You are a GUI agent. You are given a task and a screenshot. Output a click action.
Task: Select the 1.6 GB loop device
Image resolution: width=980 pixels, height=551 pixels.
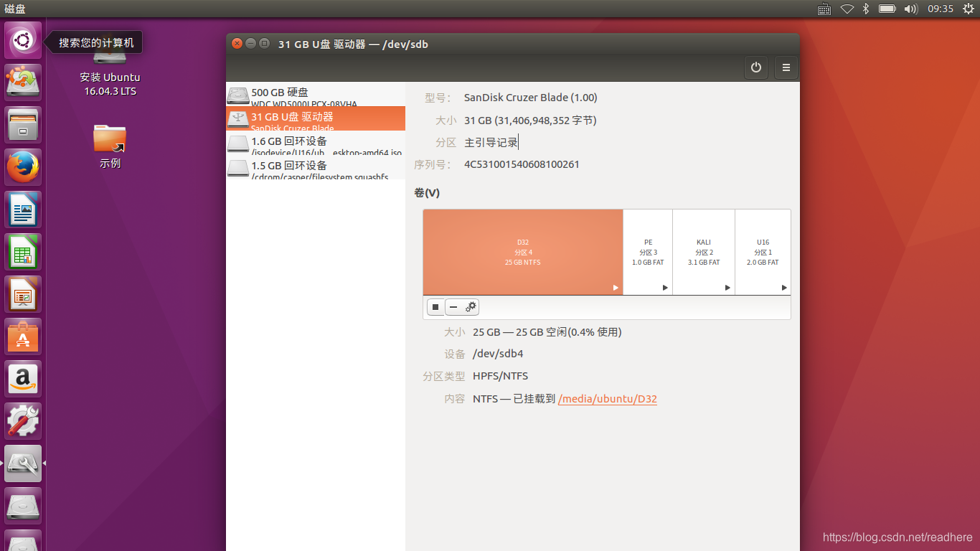coord(316,143)
